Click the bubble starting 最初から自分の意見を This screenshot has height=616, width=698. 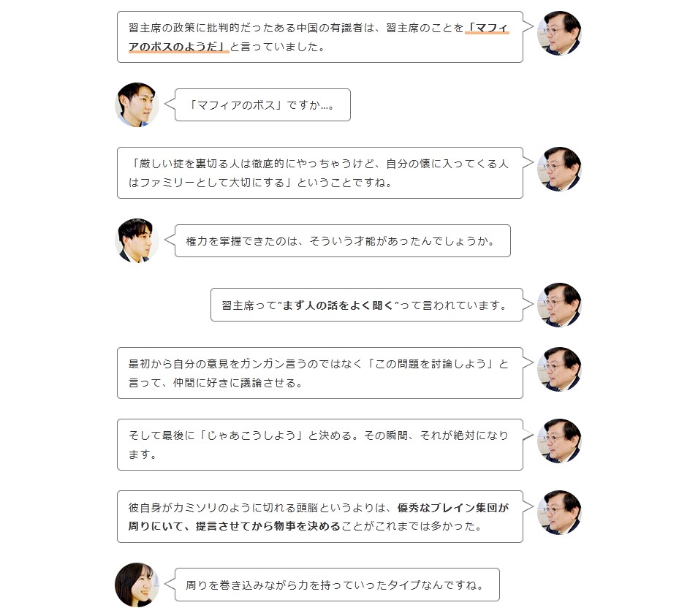[x=320, y=373]
